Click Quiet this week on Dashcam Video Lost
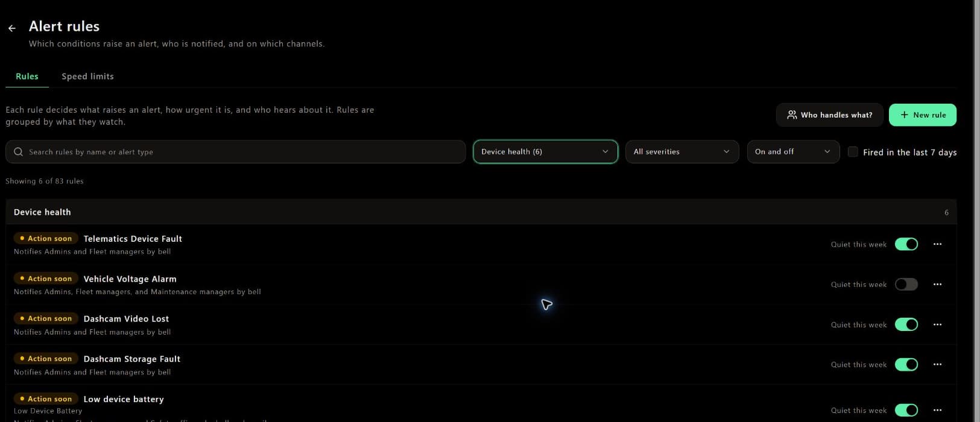The height and width of the screenshot is (422, 980). click(x=859, y=325)
